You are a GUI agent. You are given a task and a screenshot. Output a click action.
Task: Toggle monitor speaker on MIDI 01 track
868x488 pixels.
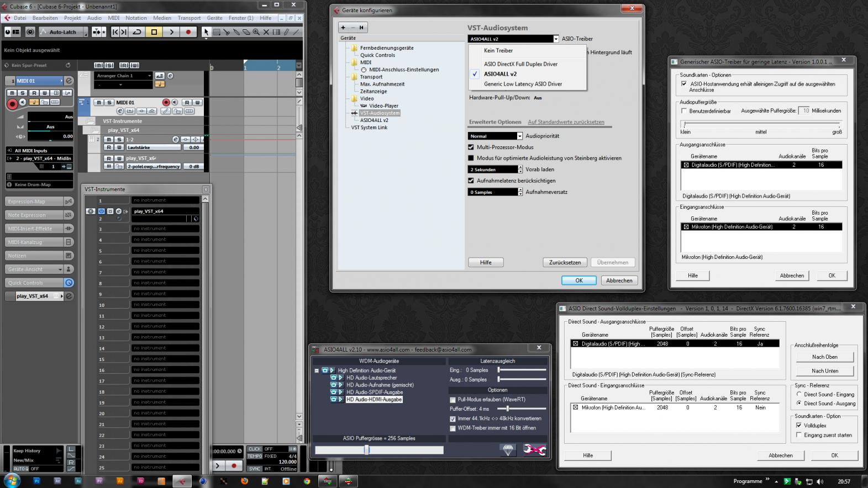(175, 102)
